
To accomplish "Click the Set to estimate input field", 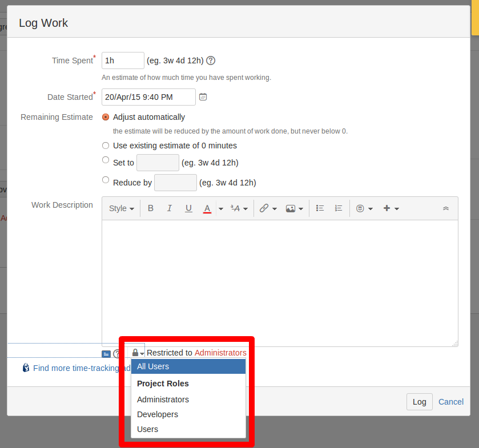I will click(x=158, y=163).
